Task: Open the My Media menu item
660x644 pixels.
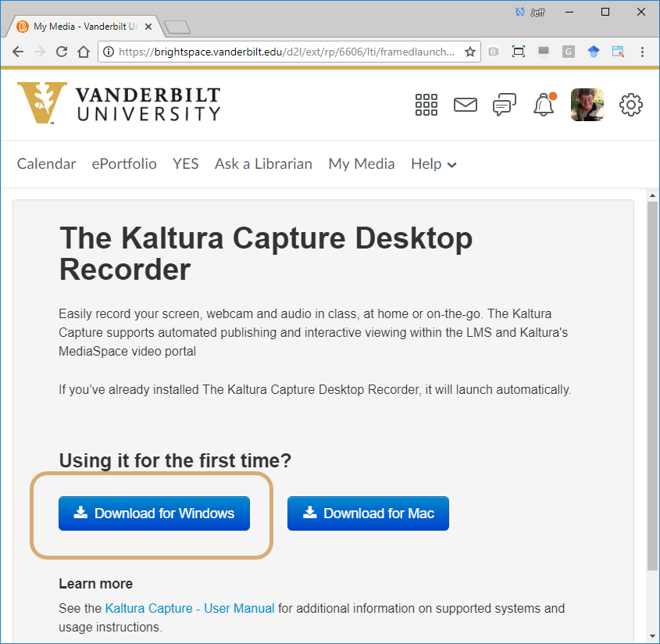Action: (362, 164)
